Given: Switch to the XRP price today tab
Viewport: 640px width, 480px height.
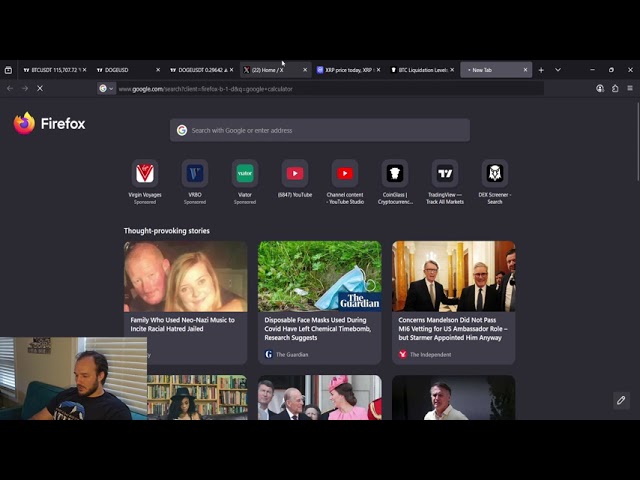Looking at the screenshot, I should 343,70.
